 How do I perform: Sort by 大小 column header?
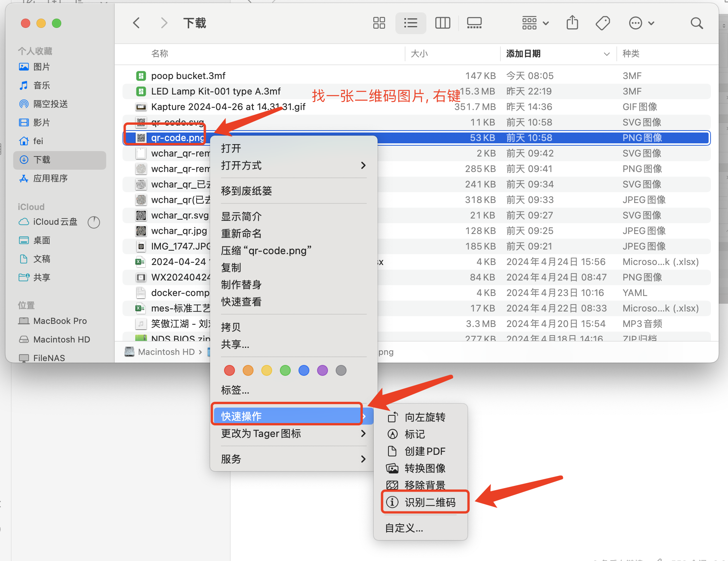click(x=419, y=53)
